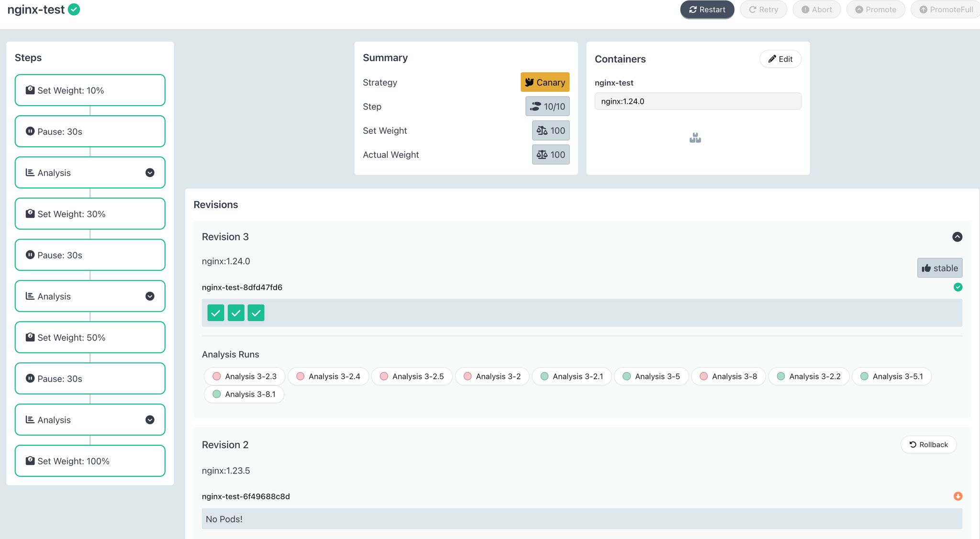This screenshot has height=539, width=980.
Task: Click the boxes icon in the Containers panel
Action: pyautogui.click(x=695, y=138)
